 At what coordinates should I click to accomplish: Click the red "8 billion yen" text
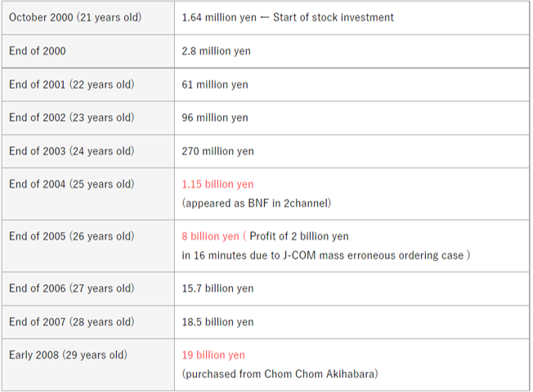210,236
